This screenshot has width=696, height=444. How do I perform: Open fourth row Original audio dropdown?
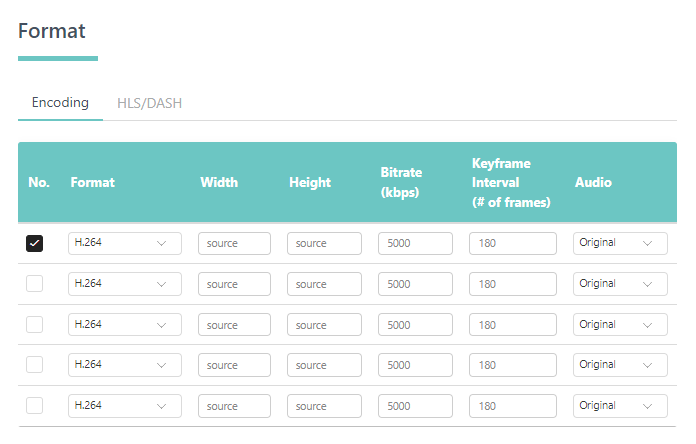(x=620, y=365)
